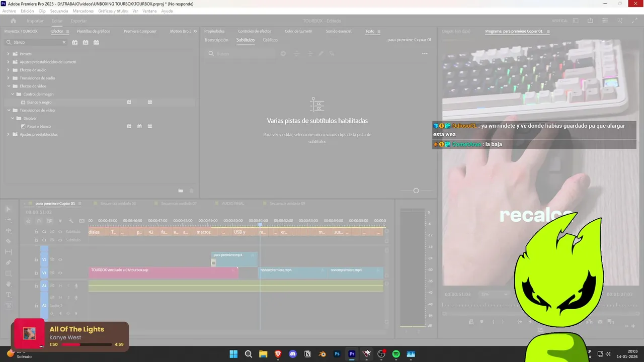Open Brave browser from the taskbar
Viewport: 644px width, 362px height.
tap(278, 354)
